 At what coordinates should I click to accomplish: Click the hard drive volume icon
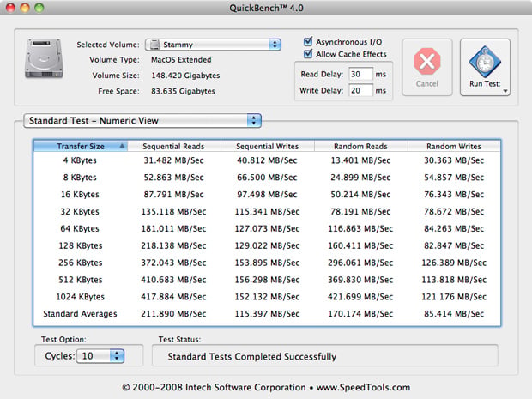(44, 58)
